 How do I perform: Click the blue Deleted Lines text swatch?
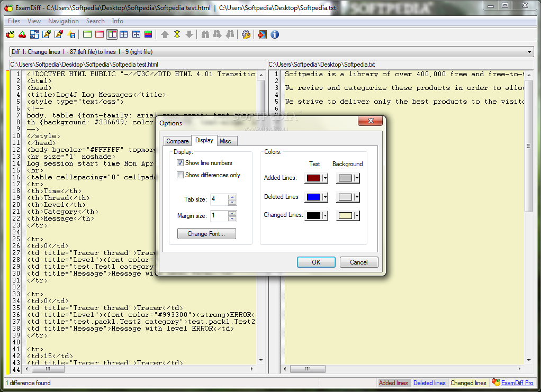point(313,197)
